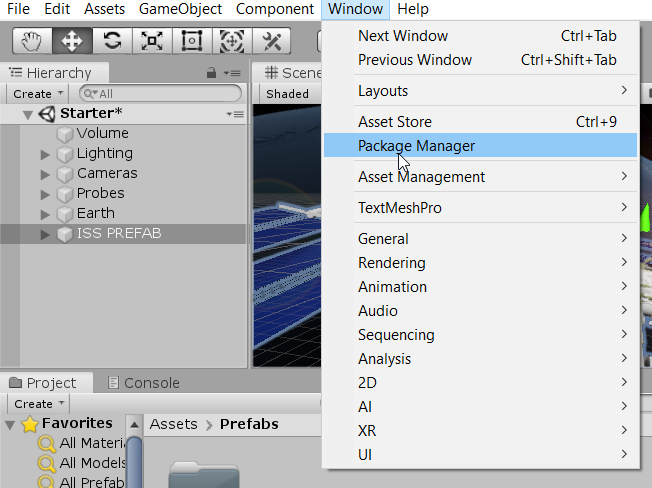This screenshot has height=488, width=652.
Task: Collapse the Starter scene in Hierarchy
Action: click(27, 114)
